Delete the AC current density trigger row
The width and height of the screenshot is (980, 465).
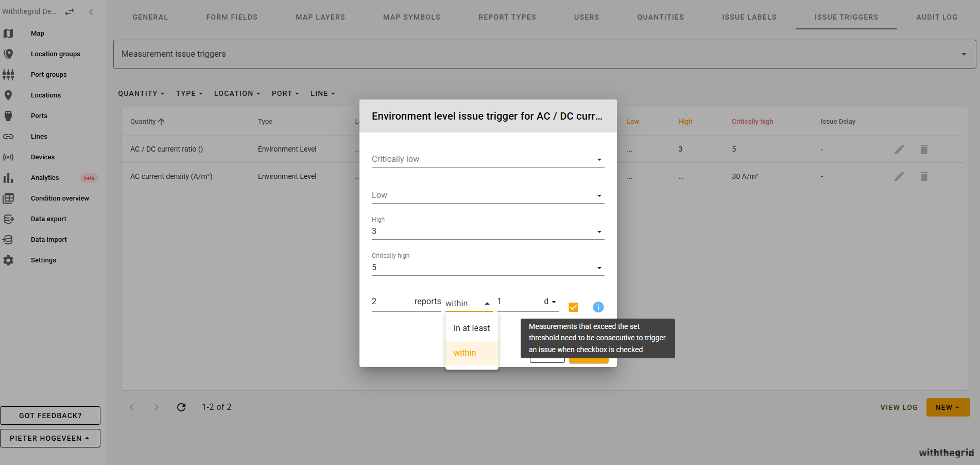click(x=924, y=177)
